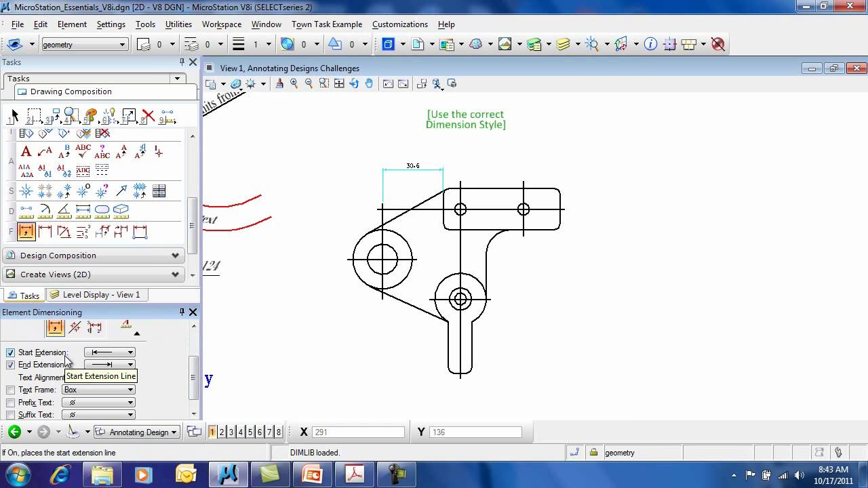Click Fit View in View 1 toolbar
Viewport: 868px width, 488px height.
338,83
